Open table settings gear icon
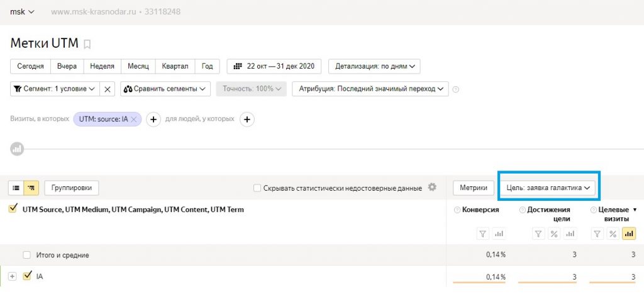Viewport: 644px width, 294px height. [x=432, y=187]
